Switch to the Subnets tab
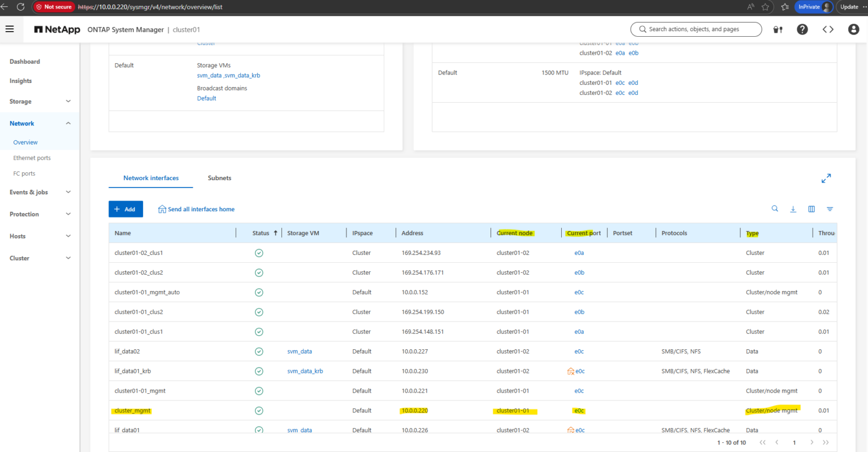Image resolution: width=868 pixels, height=452 pixels. coord(219,177)
